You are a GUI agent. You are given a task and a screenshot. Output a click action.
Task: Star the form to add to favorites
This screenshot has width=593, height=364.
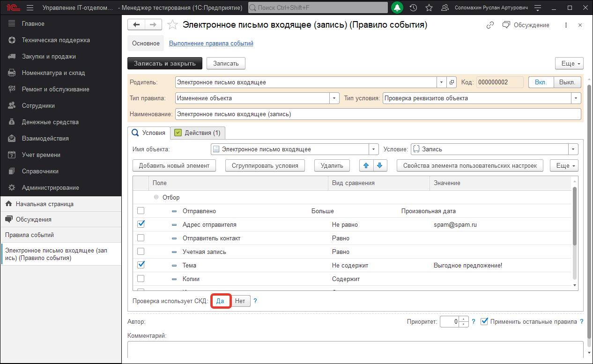tap(172, 25)
